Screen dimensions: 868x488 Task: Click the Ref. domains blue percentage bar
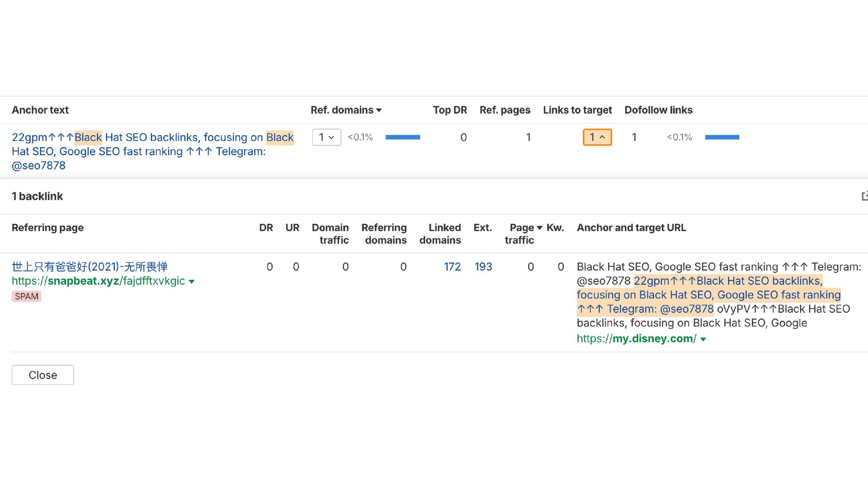[402, 137]
